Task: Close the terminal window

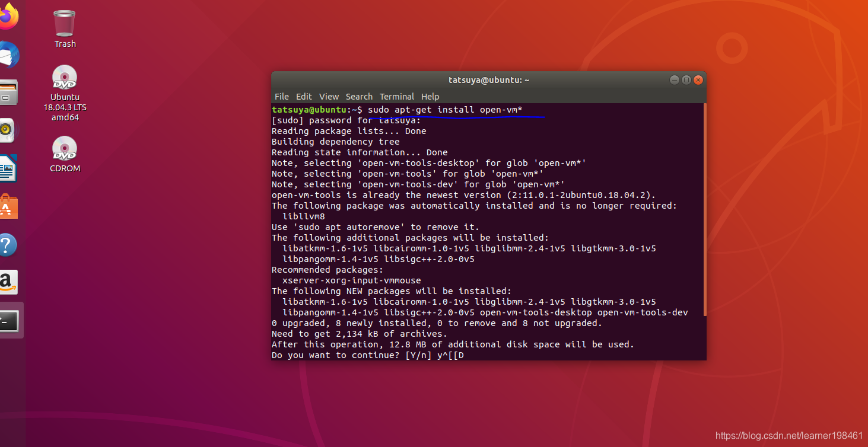Action: (698, 80)
